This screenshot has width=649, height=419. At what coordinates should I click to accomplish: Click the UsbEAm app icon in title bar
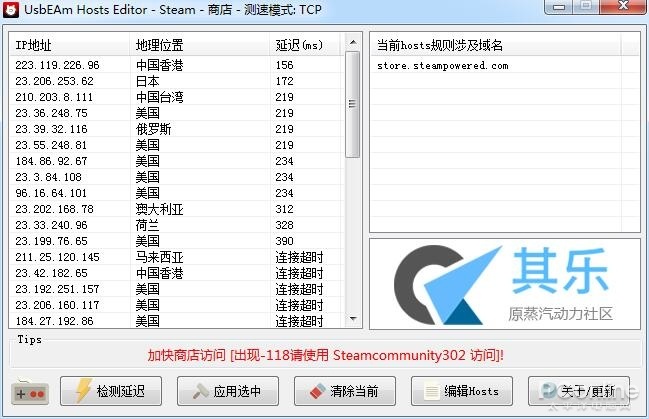tap(11, 10)
